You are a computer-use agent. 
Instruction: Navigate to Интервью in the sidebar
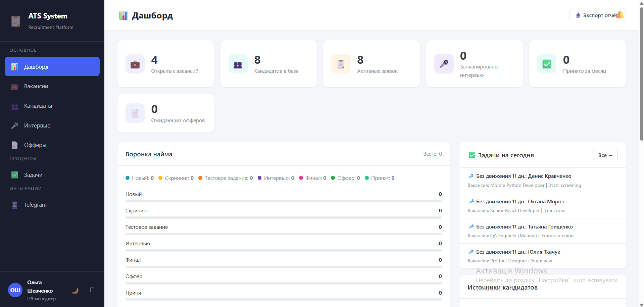click(52, 125)
